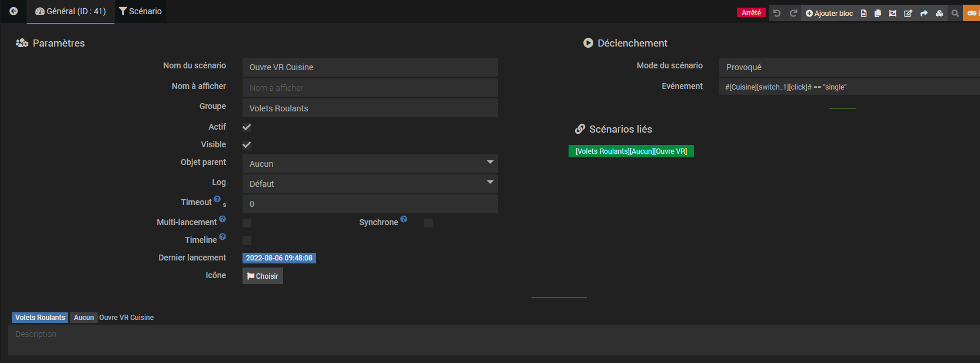Viewport: 980px width, 363px height.
Task: Click the share arrow export icon
Action: 923,13
